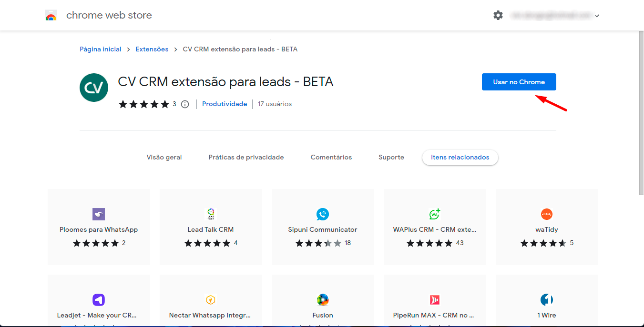Click the vertical page scrollbar
This screenshot has width=644, height=327.
(x=641, y=112)
